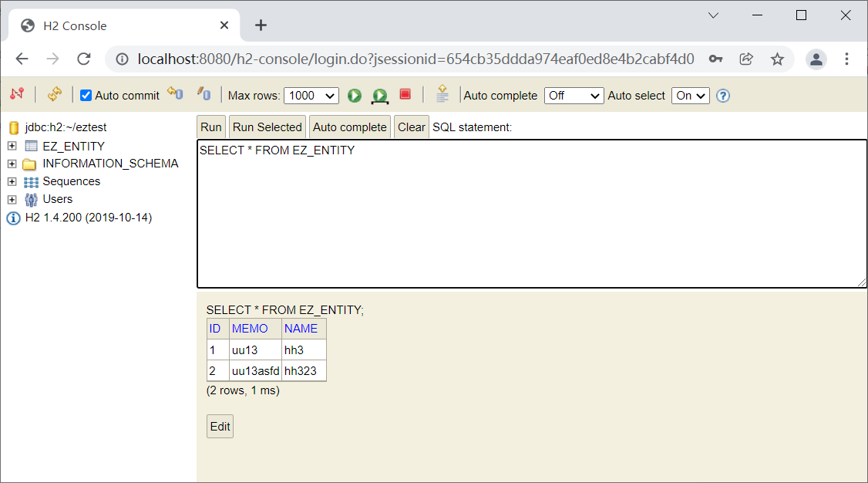Click the uu13 cell in first row
Image resolution: width=868 pixels, height=483 pixels.
click(x=255, y=350)
